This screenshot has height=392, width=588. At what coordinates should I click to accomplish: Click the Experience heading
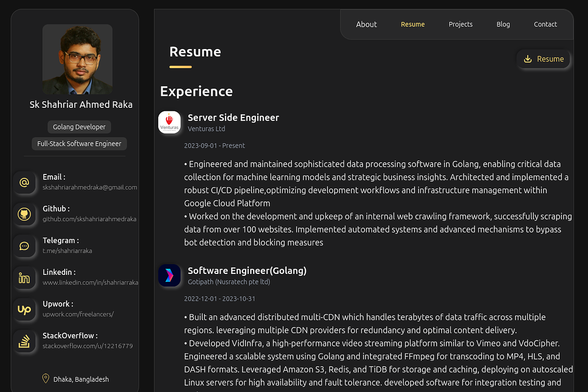click(x=196, y=92)
